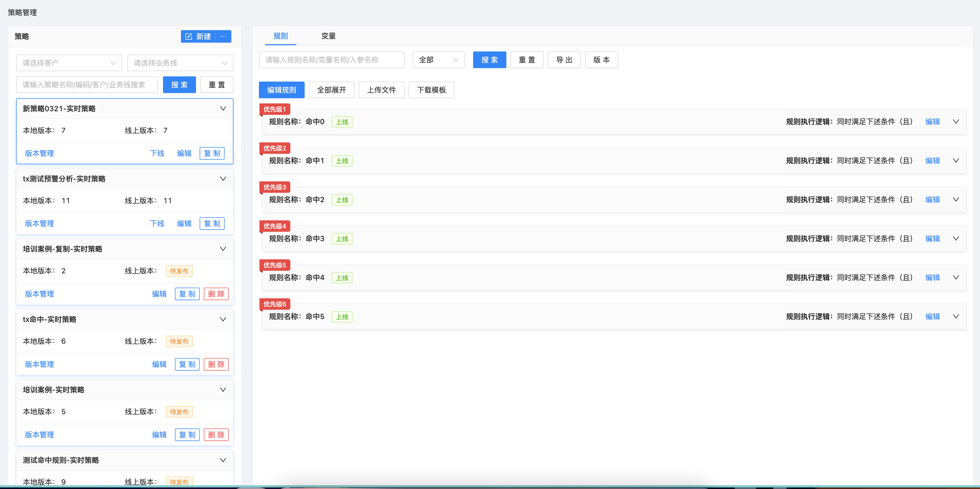This screenshot has width=980, height=489.
Task: Switch to the 变量 tab
Action: [328, 36]
